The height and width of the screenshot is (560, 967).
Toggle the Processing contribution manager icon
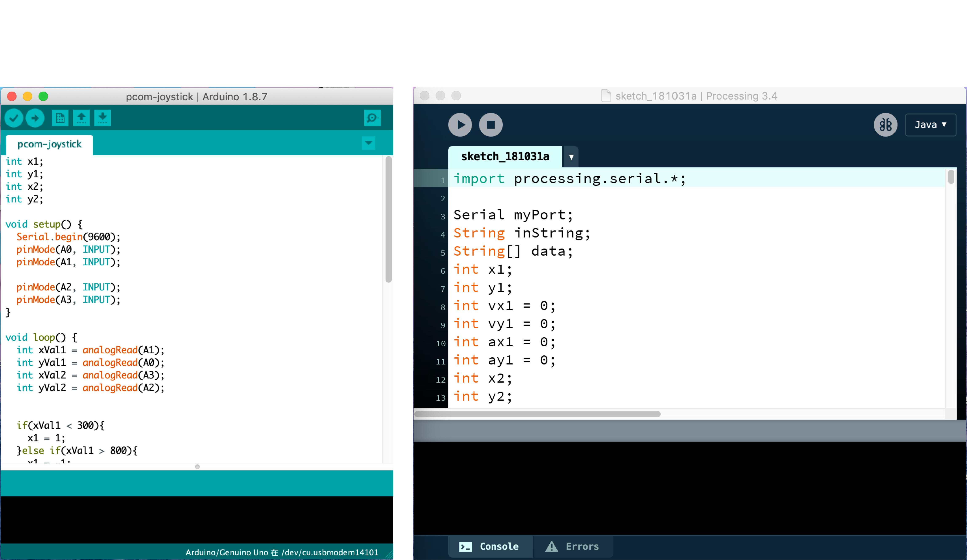(x=885, y=125)
